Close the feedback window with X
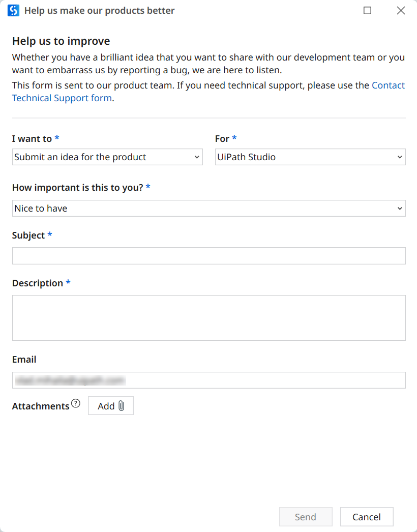The width and height of the screenshot is (417, 532). click(401, 11)
